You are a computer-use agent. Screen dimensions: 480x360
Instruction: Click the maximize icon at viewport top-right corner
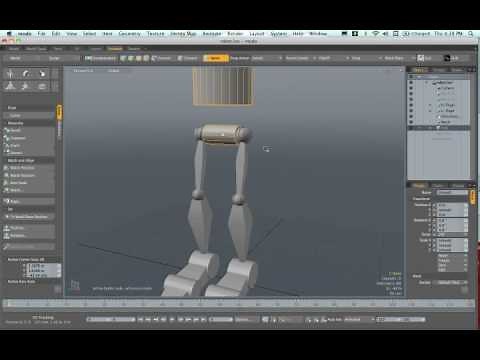[401, 70]
